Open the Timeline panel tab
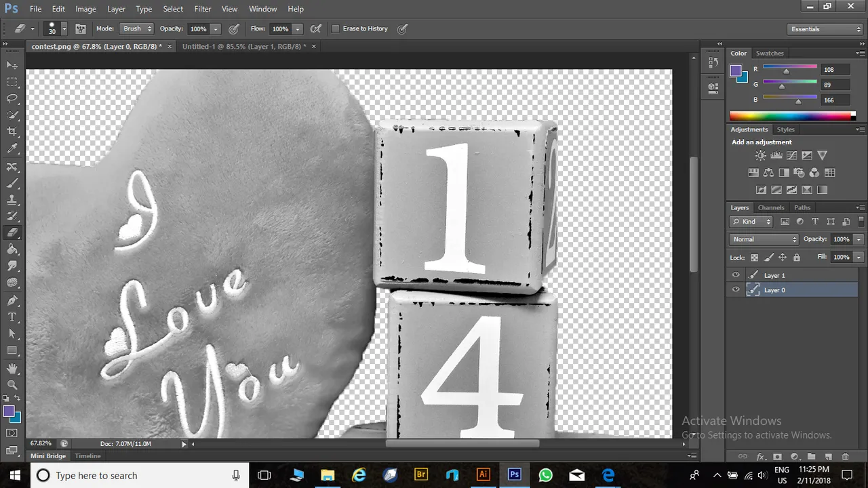 click(87, 456)
